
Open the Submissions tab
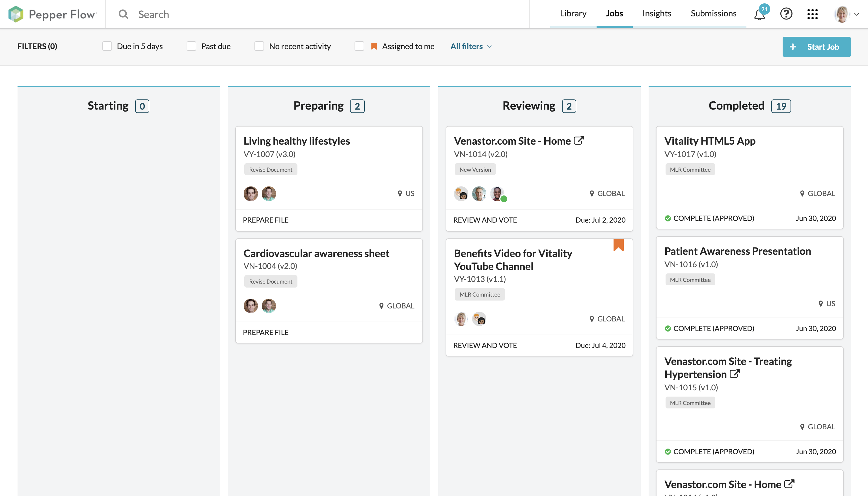coord(713,14)
